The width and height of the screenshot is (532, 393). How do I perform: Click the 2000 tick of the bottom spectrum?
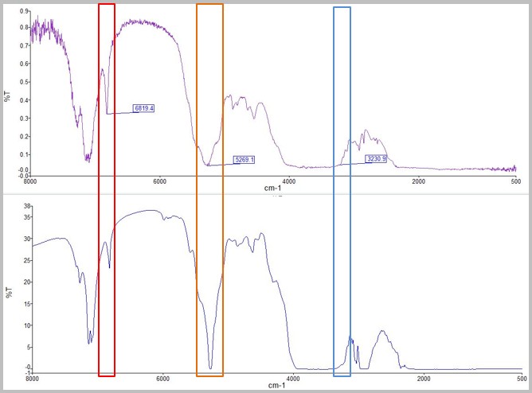point(424,379)
